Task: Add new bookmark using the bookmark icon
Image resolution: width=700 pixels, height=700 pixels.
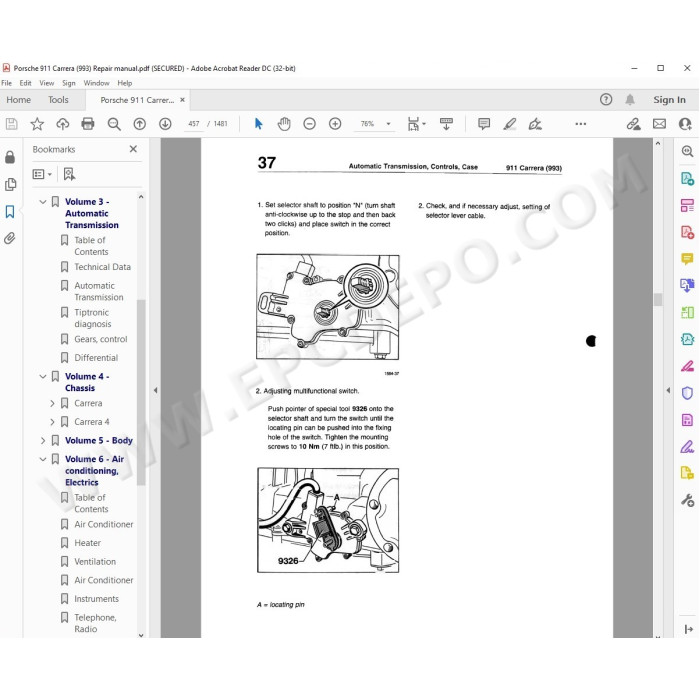Action: click(x=69, y=174)
